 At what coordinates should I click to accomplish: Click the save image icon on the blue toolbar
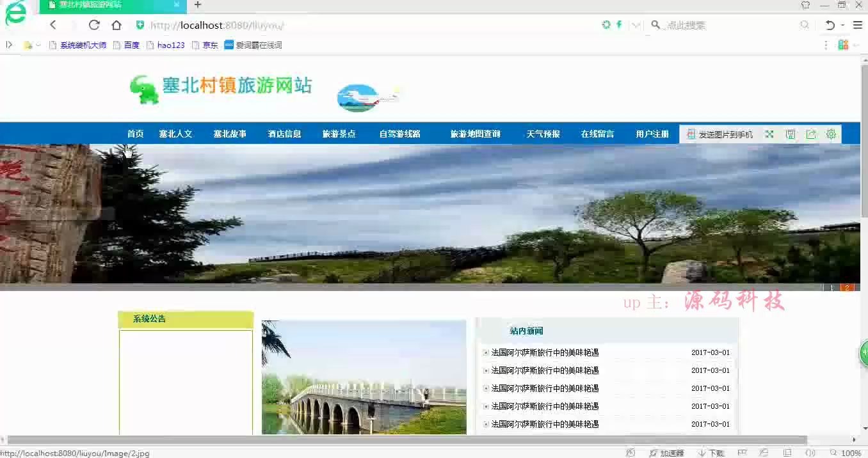coord(791,134)
